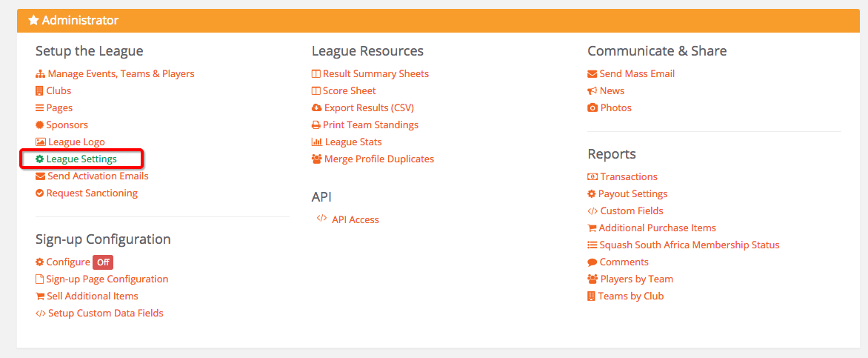Select the Export Results (CSV) link

370,108
